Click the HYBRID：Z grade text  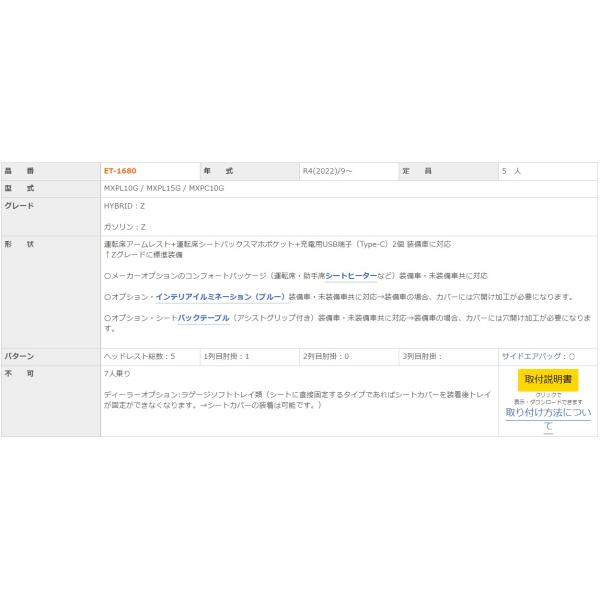(124, 206)
